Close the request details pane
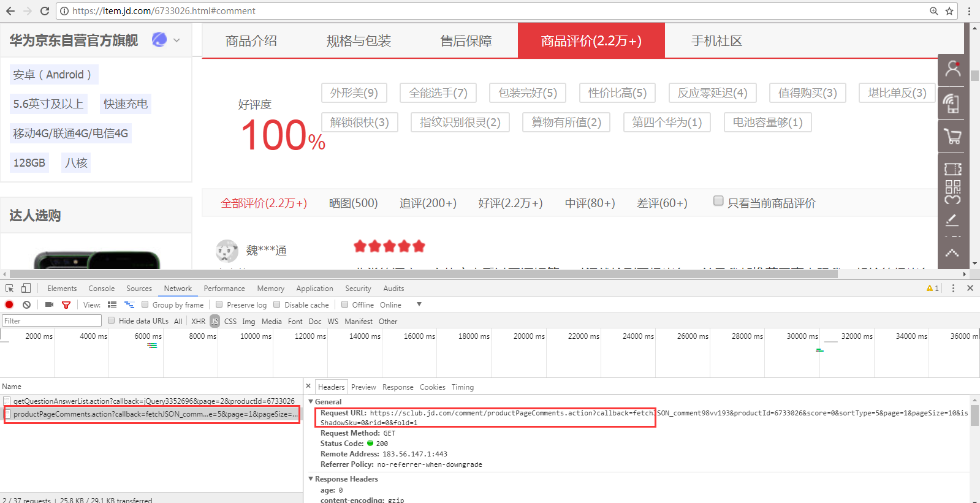Viewport: 980px width, 503px height. tap(308, 386)
